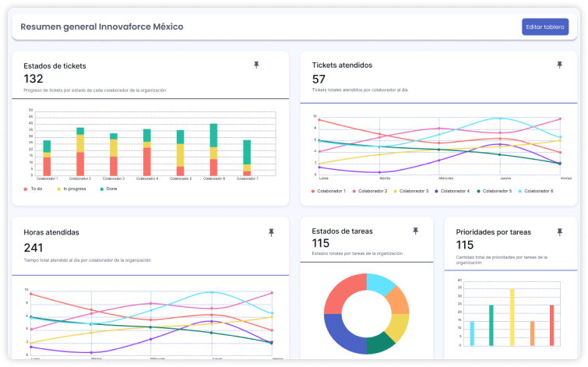The image size is (588, 367).
Task: Pin the Horas atendidas card
Action: 271,233
